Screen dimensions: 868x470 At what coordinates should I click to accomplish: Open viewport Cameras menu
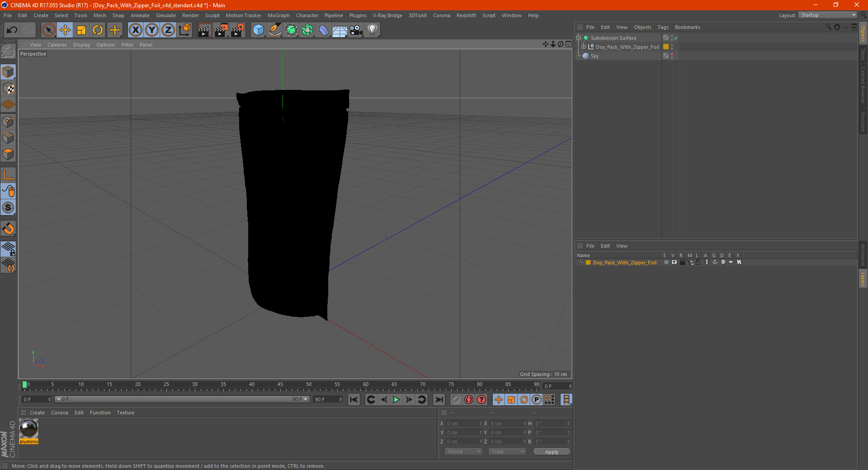57,45
